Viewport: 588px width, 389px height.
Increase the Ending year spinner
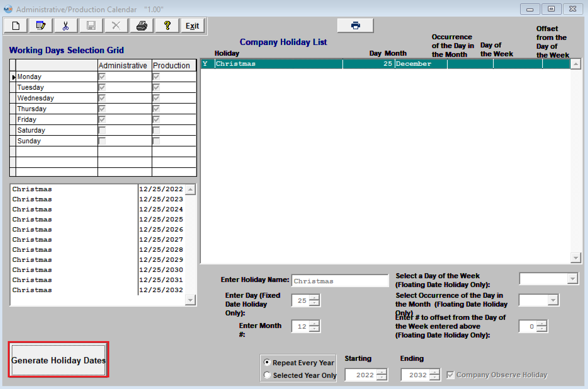click(434, 372)
